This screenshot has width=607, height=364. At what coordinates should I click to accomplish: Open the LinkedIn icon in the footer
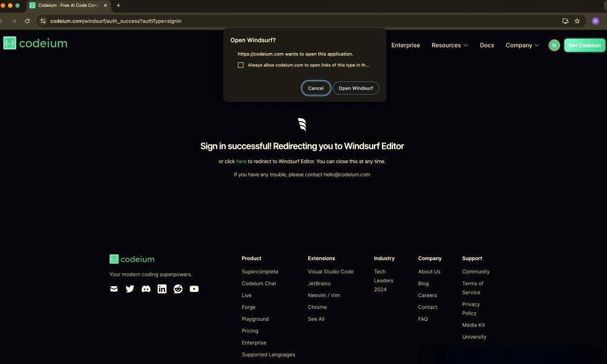click(162, 289)
